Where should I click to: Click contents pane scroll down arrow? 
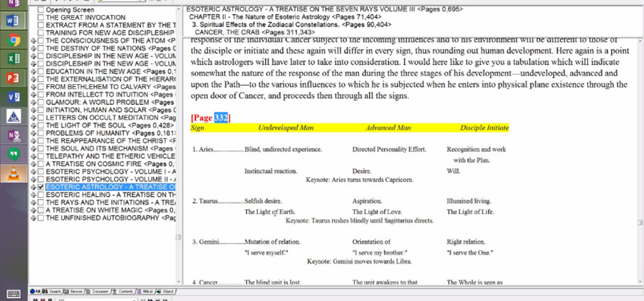[179, 281]
